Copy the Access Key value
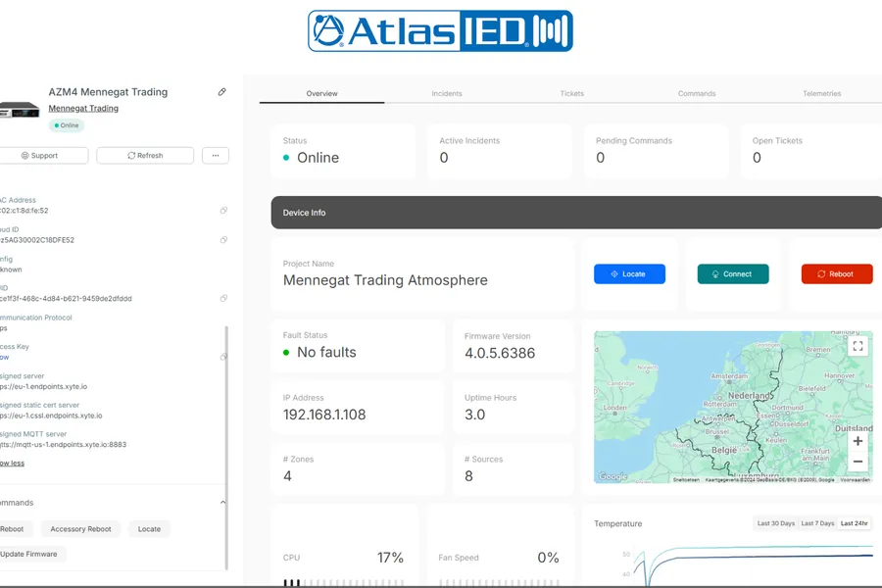Image resolution: width=882 pixels, height=588 pixels. tap(223, 357)
